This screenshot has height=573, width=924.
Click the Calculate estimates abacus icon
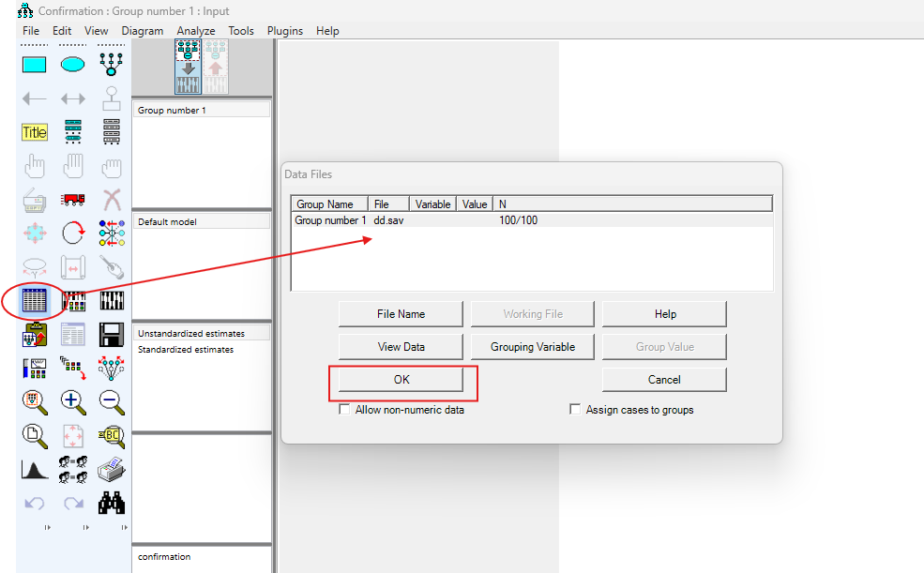point(112,301)
